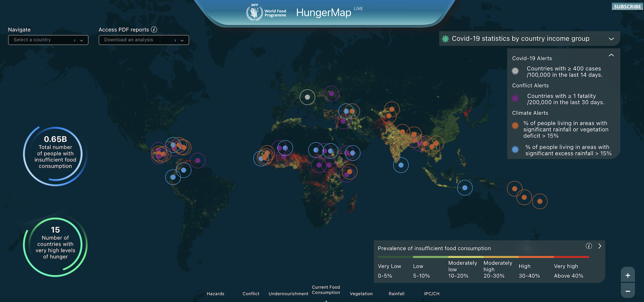This screenshot has height=302, width=644.
Task: Click the WFP World Food Programme logo
Action: pyautogui.click(x=266, y=13)
